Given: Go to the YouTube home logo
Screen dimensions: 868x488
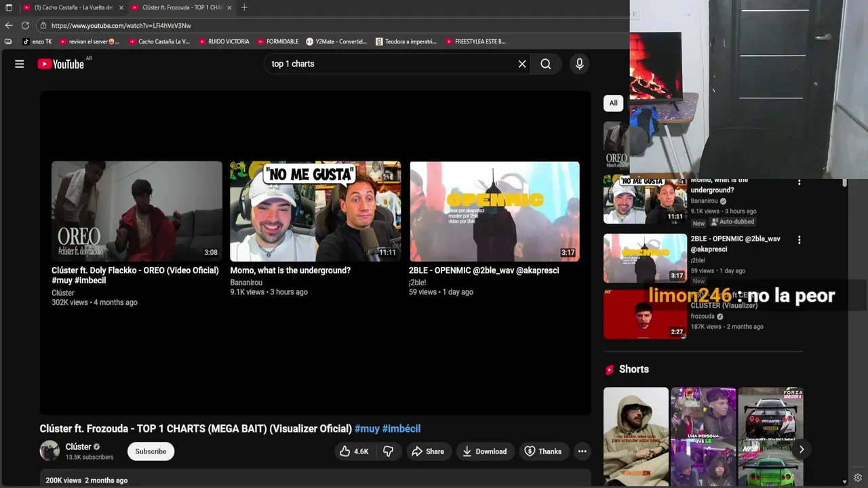Looking at the screenshot, I should click(x=60, y=64).
